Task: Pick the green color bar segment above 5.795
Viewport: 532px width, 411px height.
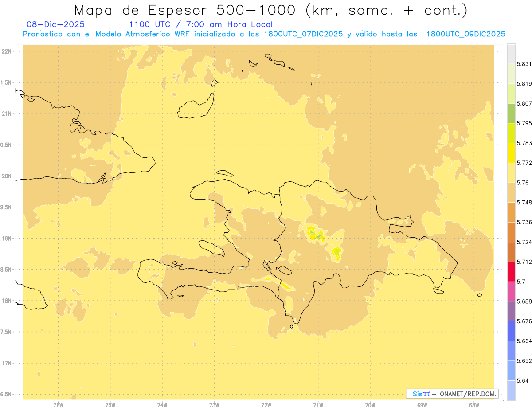Action: coord(511,113)
